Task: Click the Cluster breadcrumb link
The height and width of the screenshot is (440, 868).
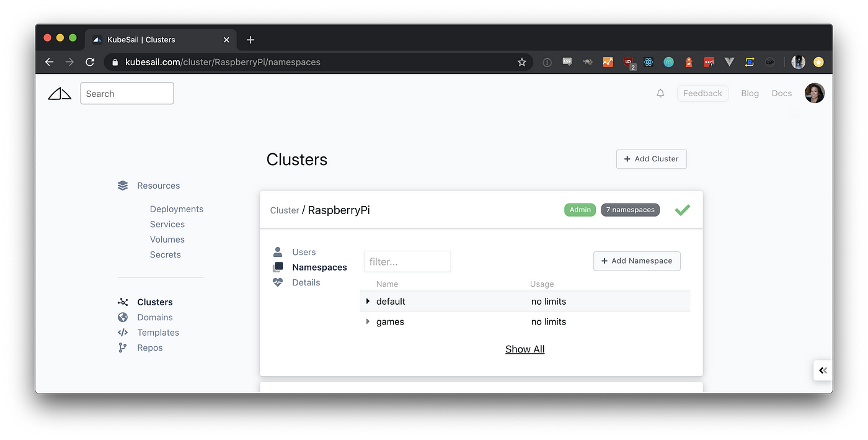Action: point(285,210)
